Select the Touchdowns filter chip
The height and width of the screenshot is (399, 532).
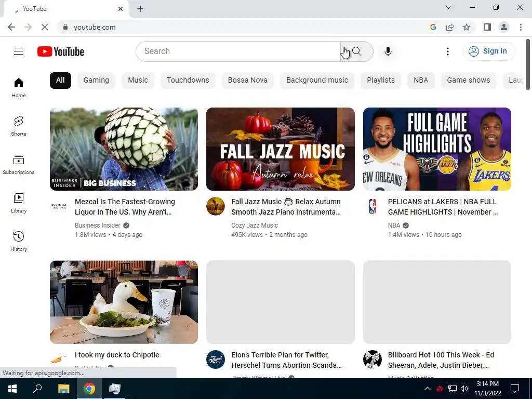tap(188, 81)
